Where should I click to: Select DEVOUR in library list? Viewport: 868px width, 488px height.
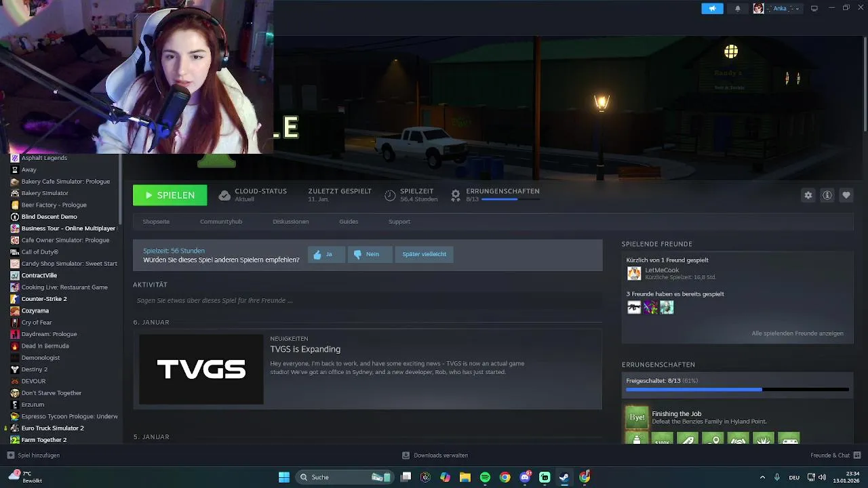coord(34,381)
